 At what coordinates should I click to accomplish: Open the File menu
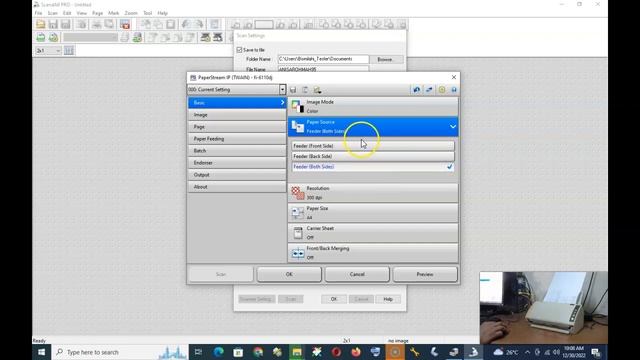point(38,13)
